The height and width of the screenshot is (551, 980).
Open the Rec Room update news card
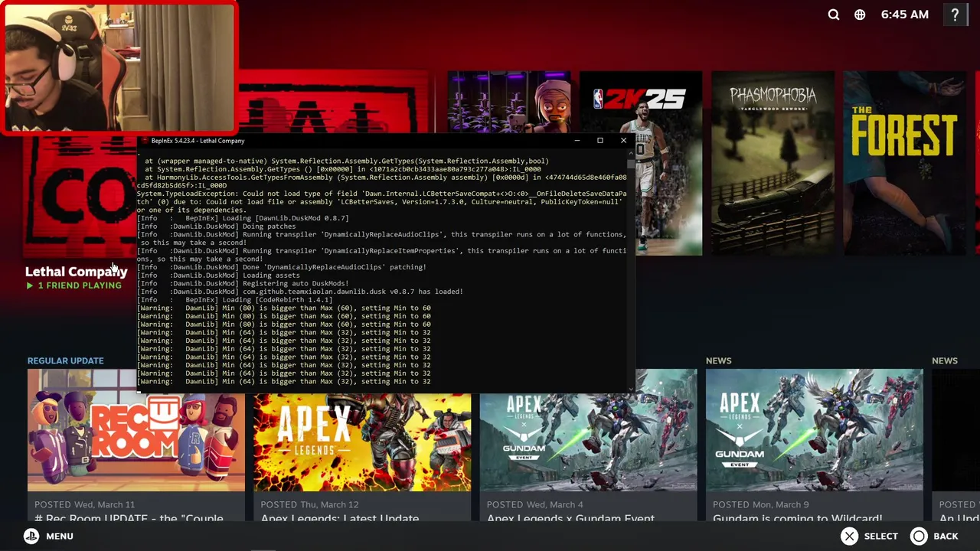click(x=136, y=445)
